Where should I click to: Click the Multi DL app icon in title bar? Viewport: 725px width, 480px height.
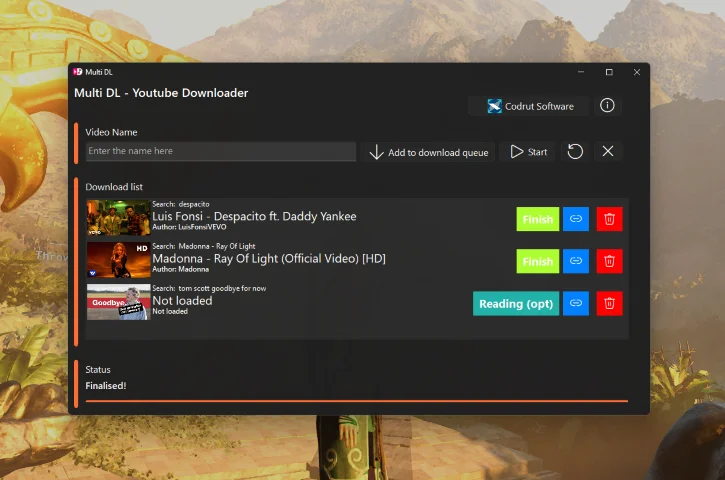[x=77, y=72]
